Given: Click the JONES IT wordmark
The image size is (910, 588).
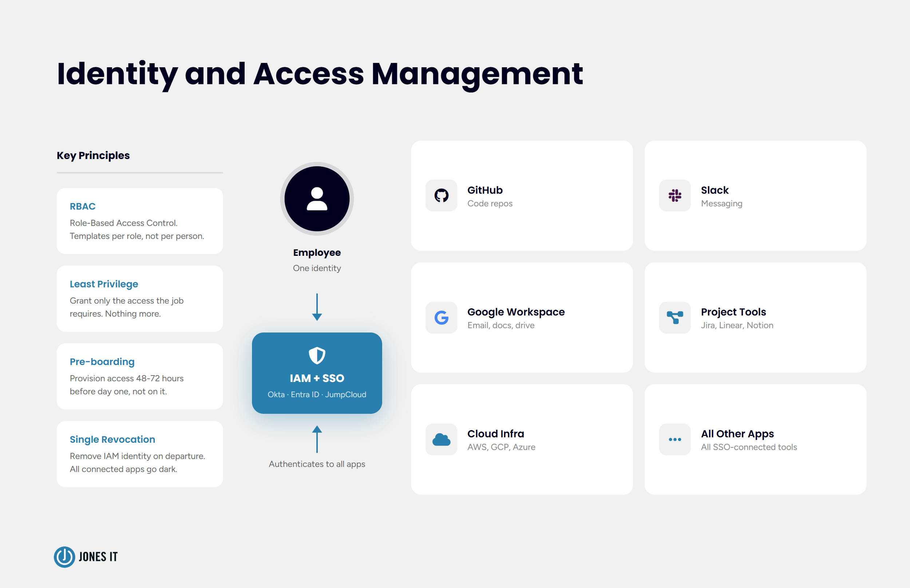Looking at the screenshot, I should tap(98, 557).
